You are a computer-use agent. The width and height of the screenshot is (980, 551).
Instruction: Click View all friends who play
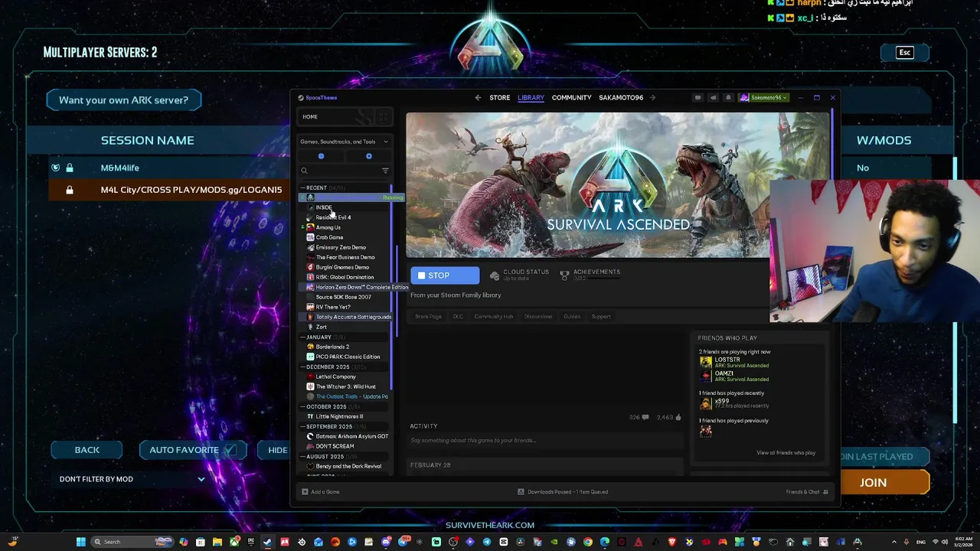click(786, 453)
